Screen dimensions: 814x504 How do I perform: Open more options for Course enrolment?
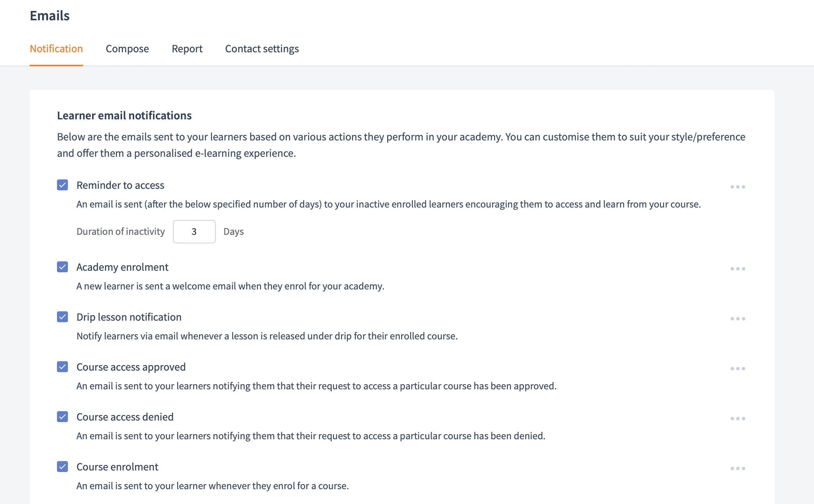point(738,469)
